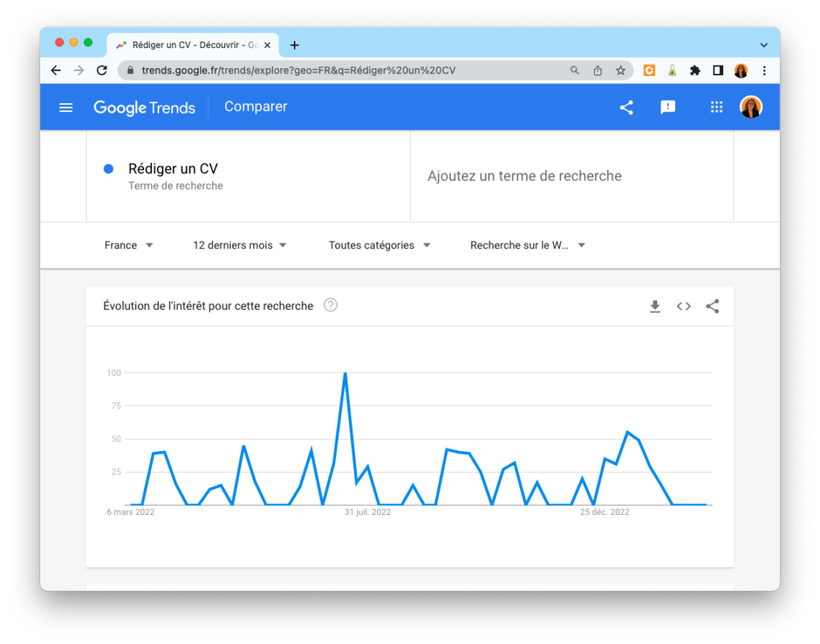Open the orange C extension icon
The image size is (820, 644).
click(649, 70)
